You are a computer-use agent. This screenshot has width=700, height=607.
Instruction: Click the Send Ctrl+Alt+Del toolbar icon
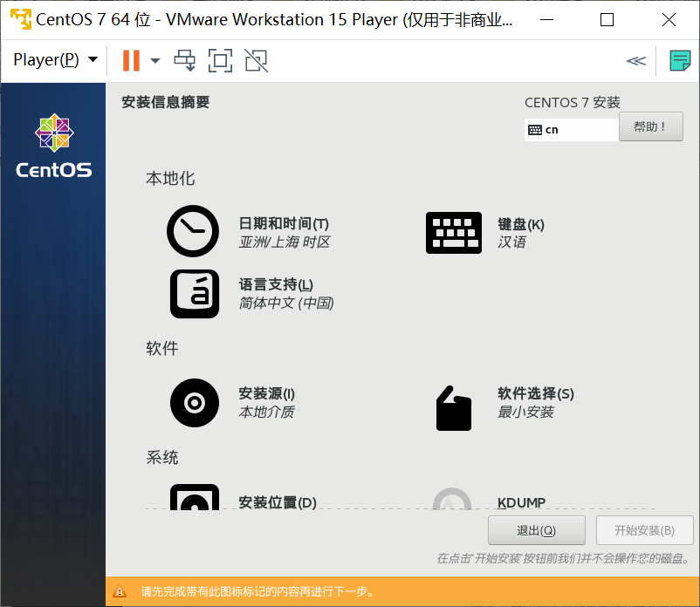[x=184, y=60]
